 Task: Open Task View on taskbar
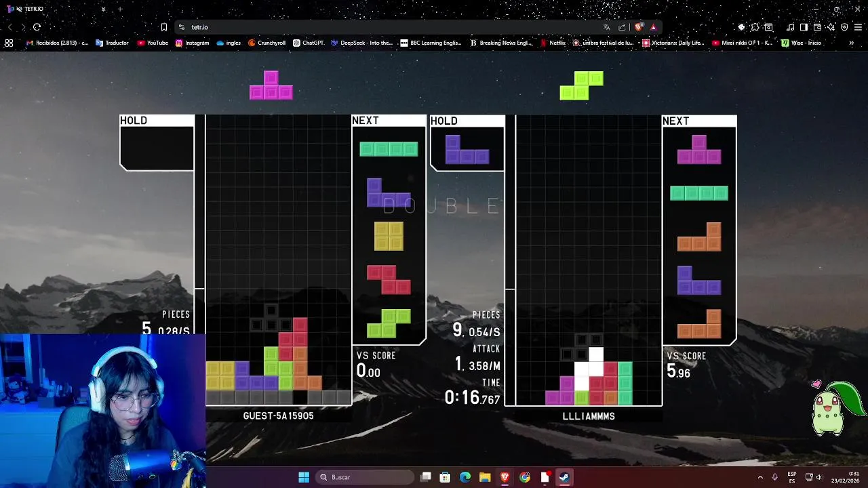426,477
